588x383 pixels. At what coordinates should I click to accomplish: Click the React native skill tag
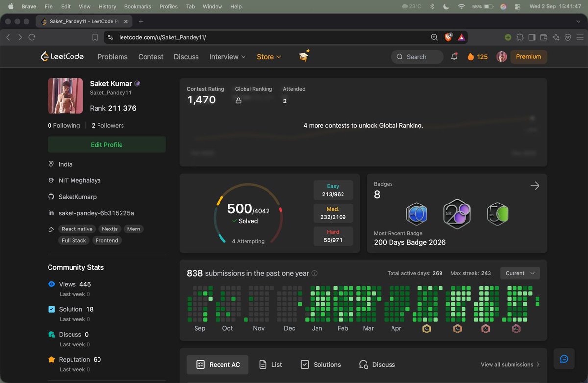(x=77, y=229)
